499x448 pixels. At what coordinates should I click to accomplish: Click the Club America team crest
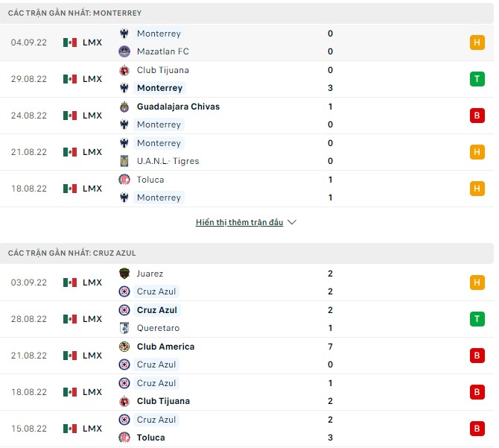(x=124, y=347)
